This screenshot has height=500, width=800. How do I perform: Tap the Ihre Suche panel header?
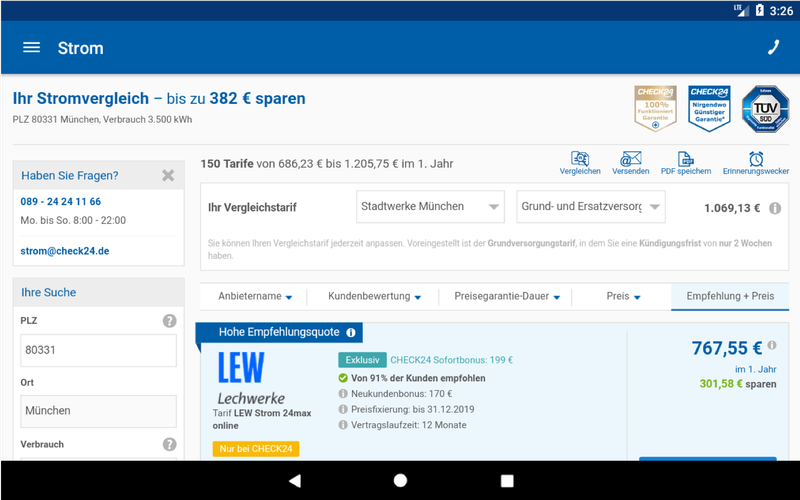pyautogui.click(x=98, y=292)
